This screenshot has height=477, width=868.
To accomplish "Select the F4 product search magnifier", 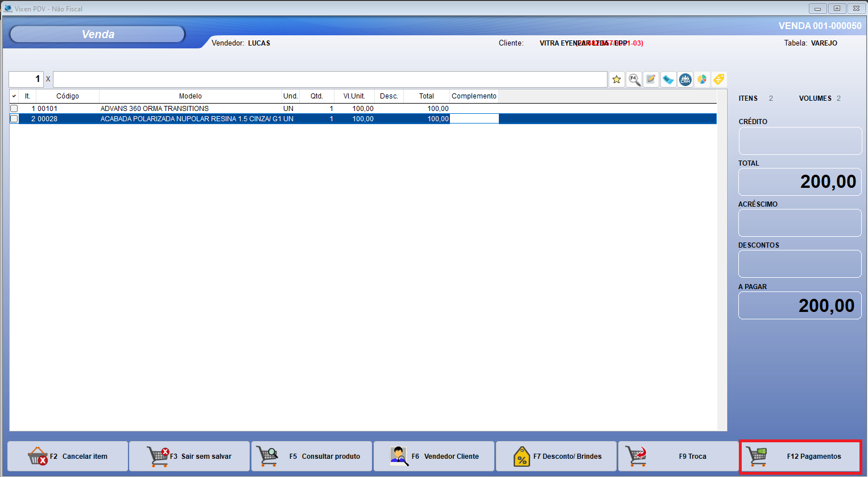I will 634,79.
